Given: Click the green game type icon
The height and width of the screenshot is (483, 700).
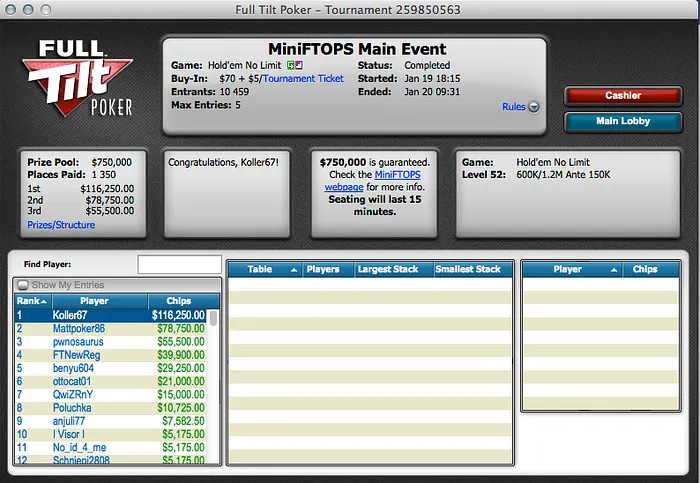Looking at the screenshot, I should [x=290, y=65].
